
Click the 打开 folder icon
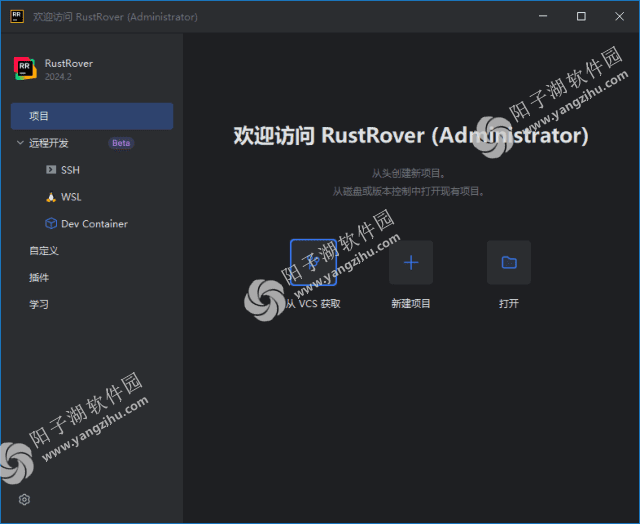pyautogui.click(x=509, y=262)
